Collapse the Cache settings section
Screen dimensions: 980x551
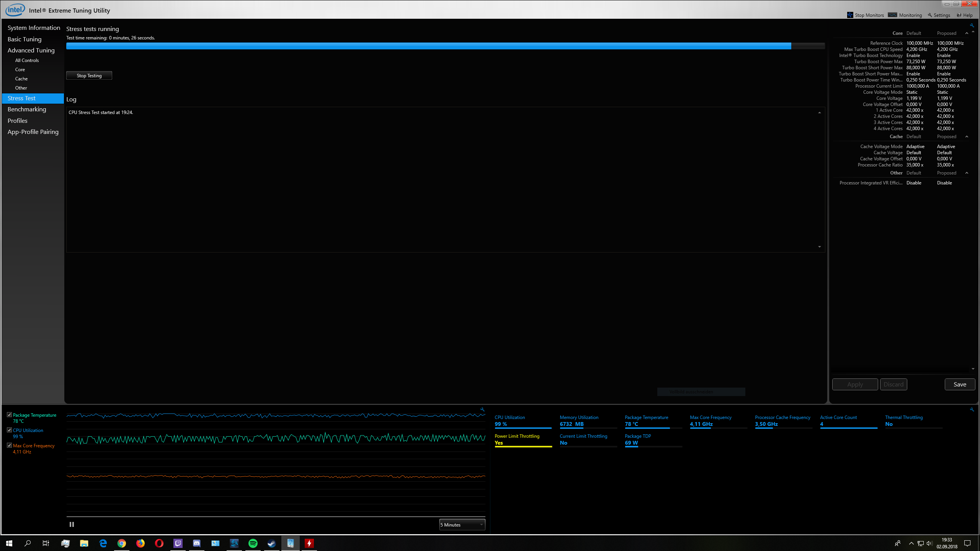967,137
